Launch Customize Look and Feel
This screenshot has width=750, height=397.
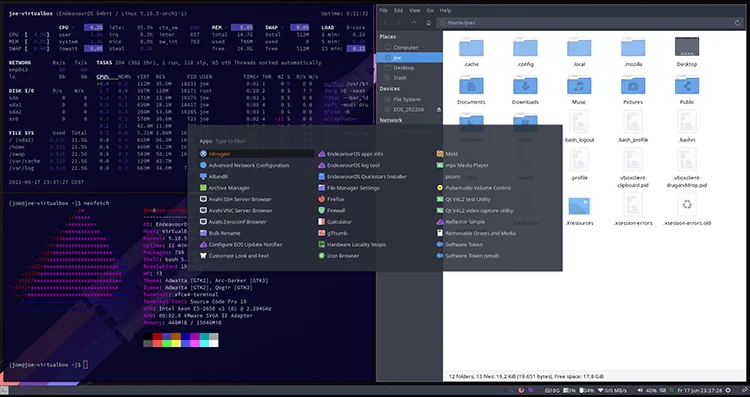[234, 256]
